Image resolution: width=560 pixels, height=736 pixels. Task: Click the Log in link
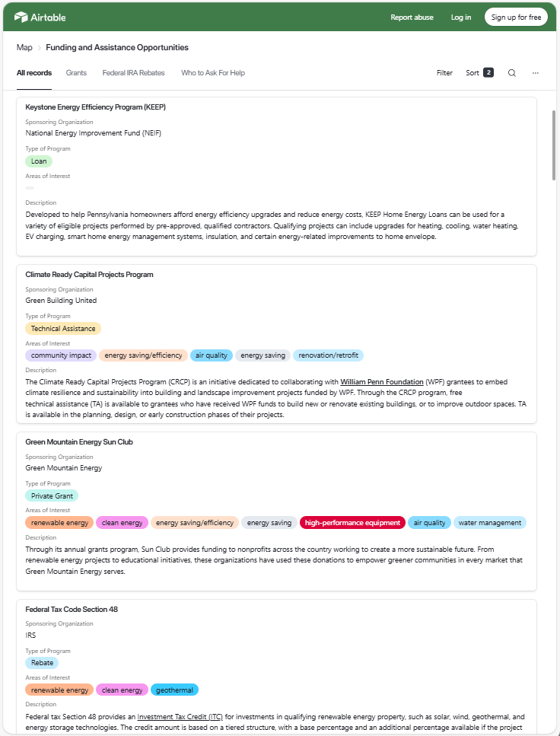[461, 17]
